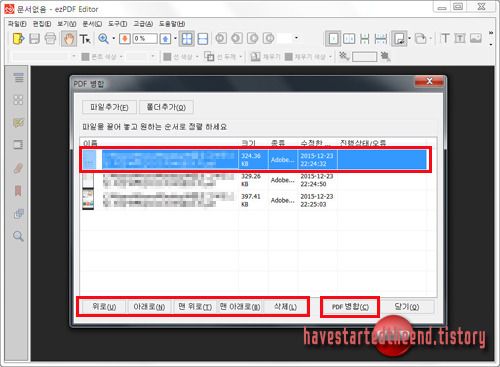The image size is (500, 367).
Task: Select the Hand tool
Action: click(x=69, y=39)
